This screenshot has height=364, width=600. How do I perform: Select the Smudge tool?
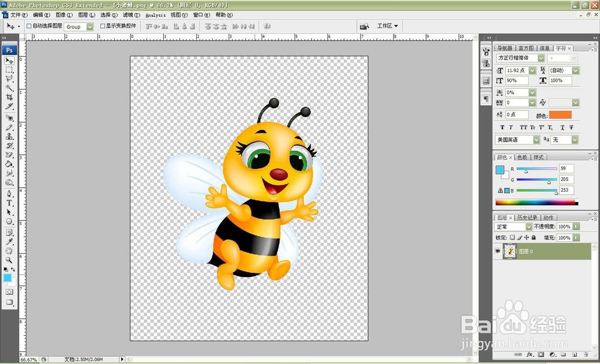point(9,173)
